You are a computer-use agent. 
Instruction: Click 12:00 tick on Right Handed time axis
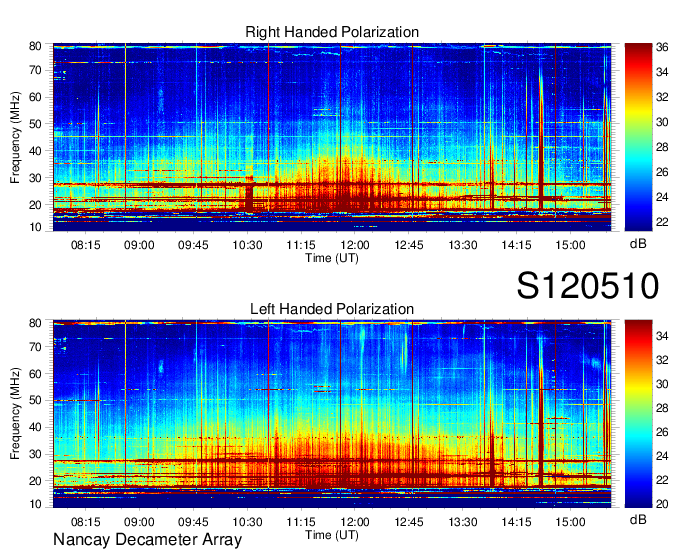[x=355, y=245]
